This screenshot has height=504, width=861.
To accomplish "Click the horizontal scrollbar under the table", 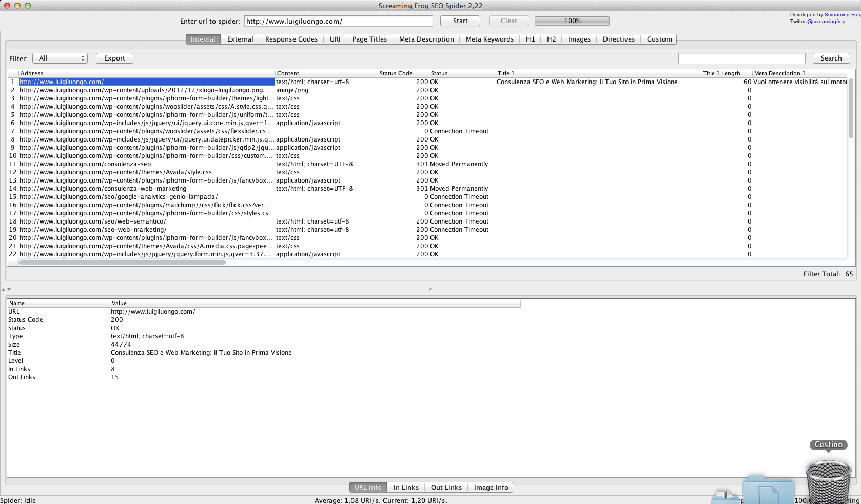I will point(122,263).
